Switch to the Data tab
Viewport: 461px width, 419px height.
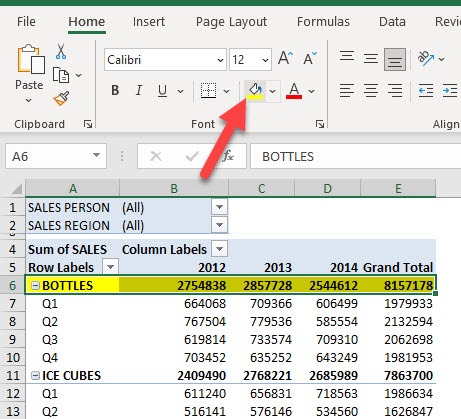pyautogui.click(x=392, y=22)
